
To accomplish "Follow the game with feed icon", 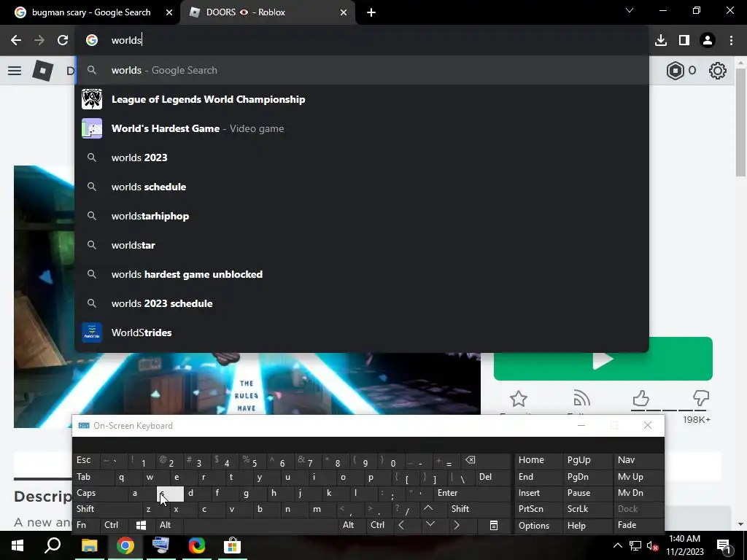I will [x=581, y=398].
